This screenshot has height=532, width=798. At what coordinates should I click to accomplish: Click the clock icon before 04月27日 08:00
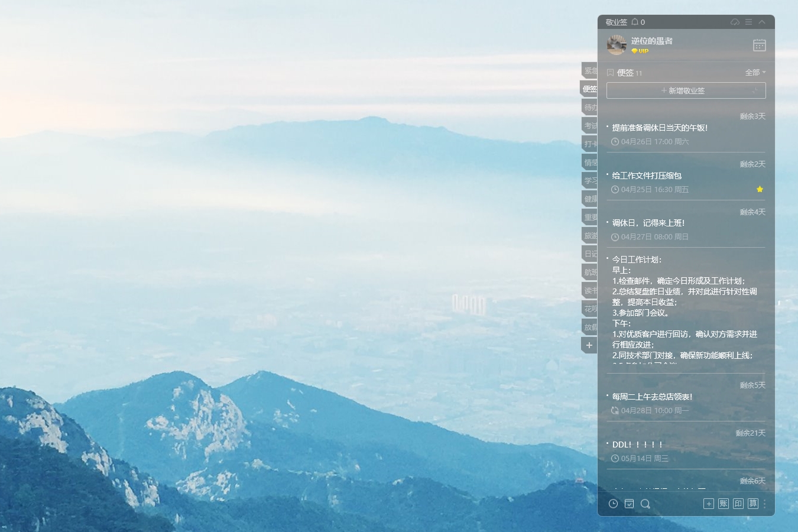point(615,237)
